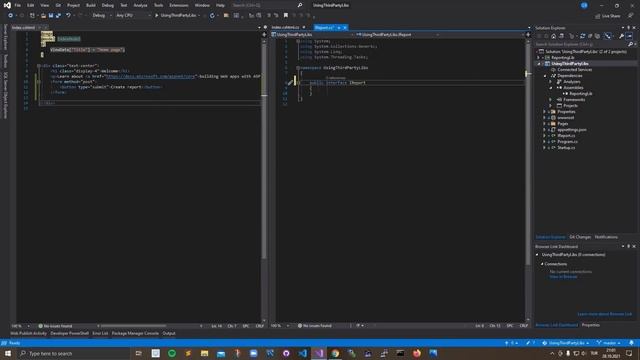Click the Undo toolbar icon
This screenshot has height=360, width=640.
(68, 16)
